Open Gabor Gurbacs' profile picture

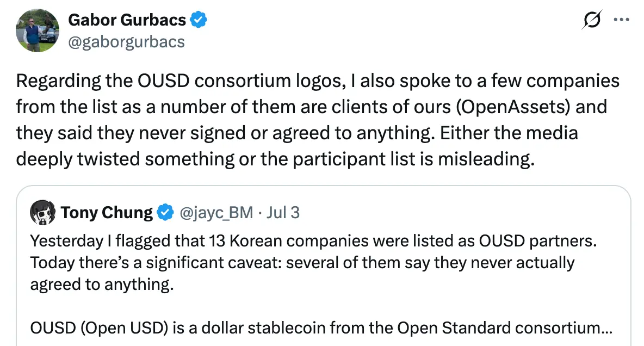pos(38,30)
